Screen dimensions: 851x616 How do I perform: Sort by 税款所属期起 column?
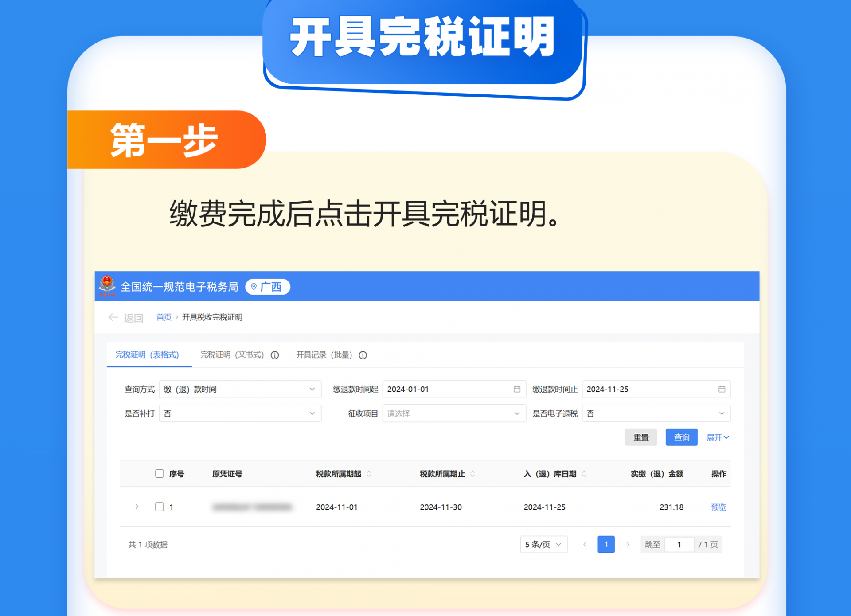pyautogui.click(x=369, y=474)
